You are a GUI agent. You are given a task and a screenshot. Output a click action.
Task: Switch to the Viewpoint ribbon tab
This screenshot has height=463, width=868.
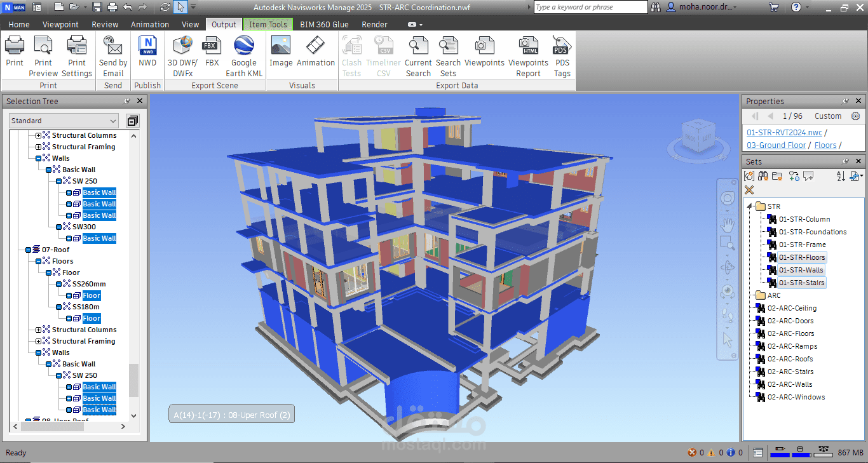pyautogui.click(x=61, y=24)
